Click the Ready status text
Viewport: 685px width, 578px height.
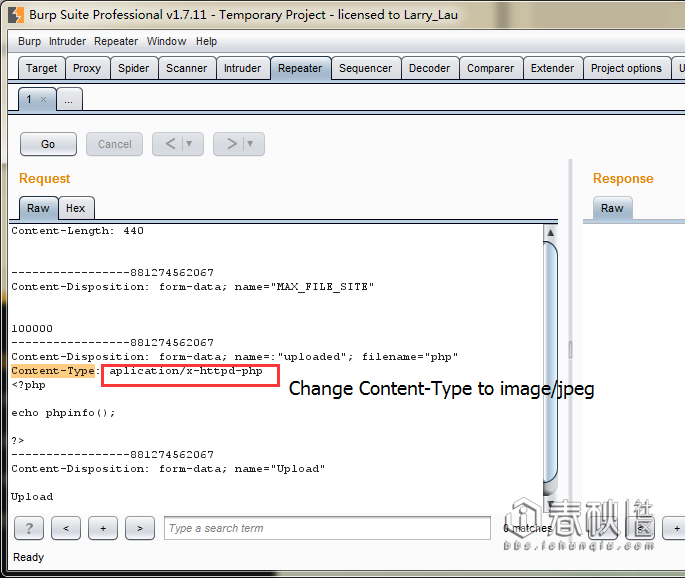coord(29,557)
